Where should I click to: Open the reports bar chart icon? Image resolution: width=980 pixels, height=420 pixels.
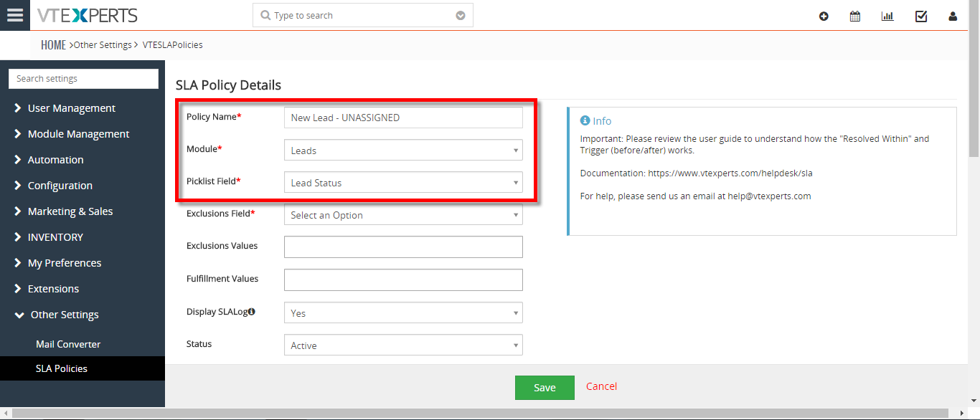pyautogui.click(x=887, y=16)
